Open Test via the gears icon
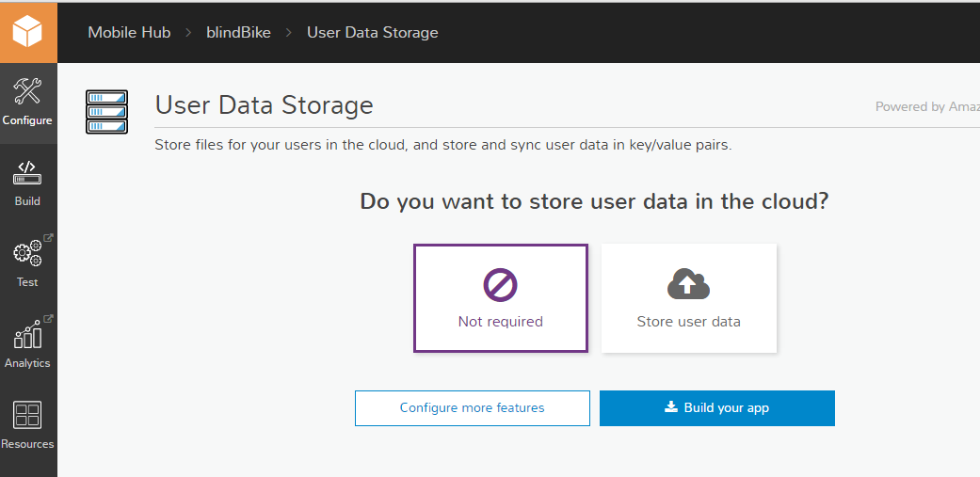This screenshot has height=477, width=980. click(26, 254)
